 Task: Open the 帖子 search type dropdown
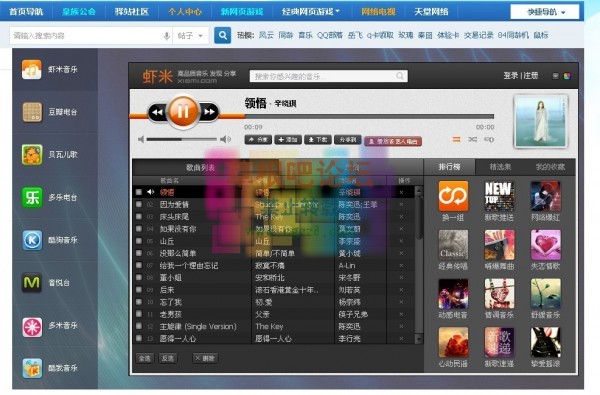tap(191, 36)
